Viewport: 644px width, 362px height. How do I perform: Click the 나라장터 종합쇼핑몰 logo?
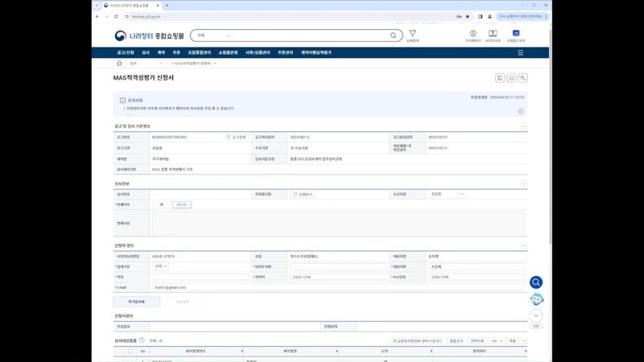pos(149,35)
